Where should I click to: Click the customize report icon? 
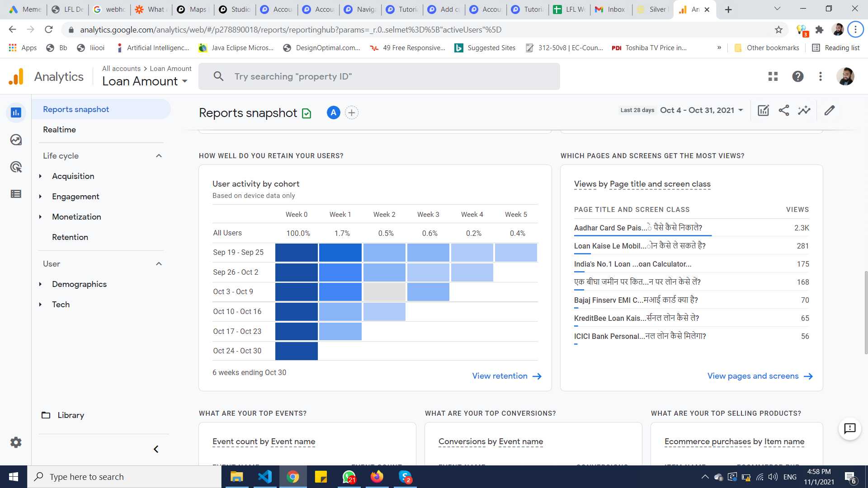tap(763, 110)
